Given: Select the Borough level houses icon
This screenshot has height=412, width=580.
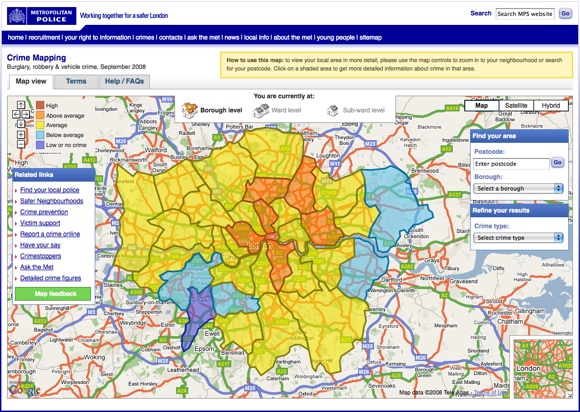Looking at the screenshot, I should tap(189, 110).
